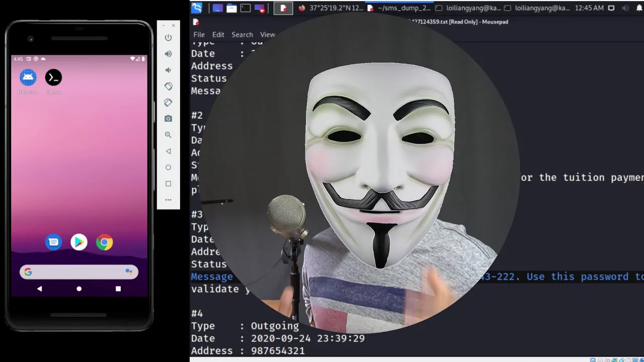This screenshot has height=362, width=644.
Task: Launch Chrome from the phone dock
Action: [x=104, y=242]
